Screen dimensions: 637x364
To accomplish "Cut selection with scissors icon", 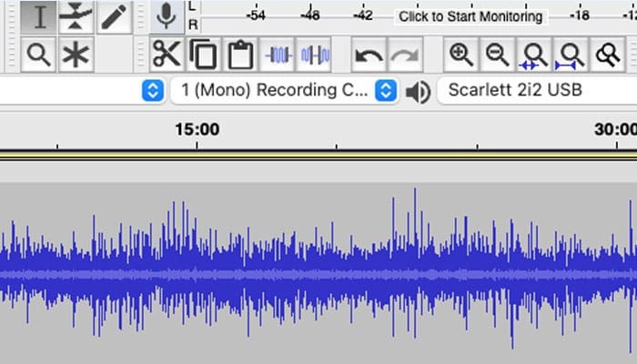I will [167, 55].
